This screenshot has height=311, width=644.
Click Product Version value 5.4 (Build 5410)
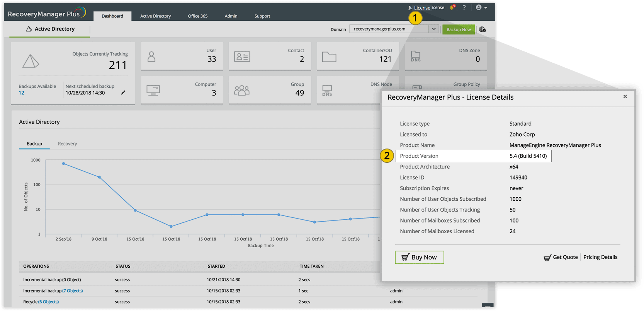tap(528, 156)
